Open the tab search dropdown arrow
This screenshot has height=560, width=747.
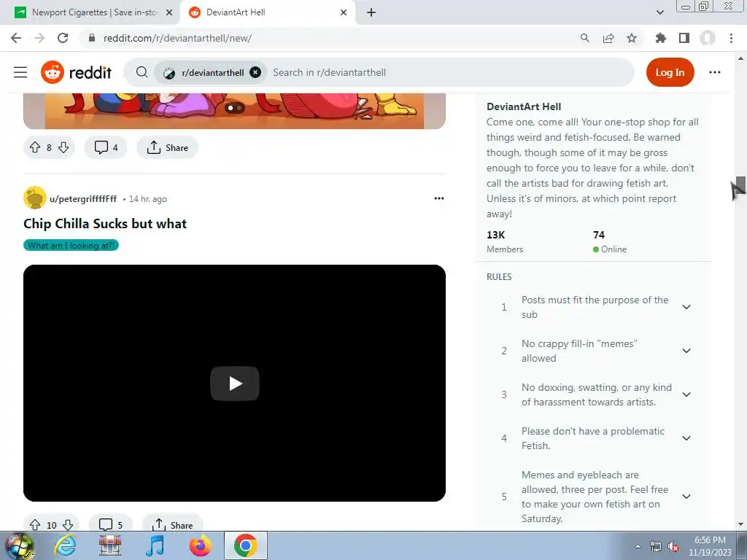(x=659, y=12)
